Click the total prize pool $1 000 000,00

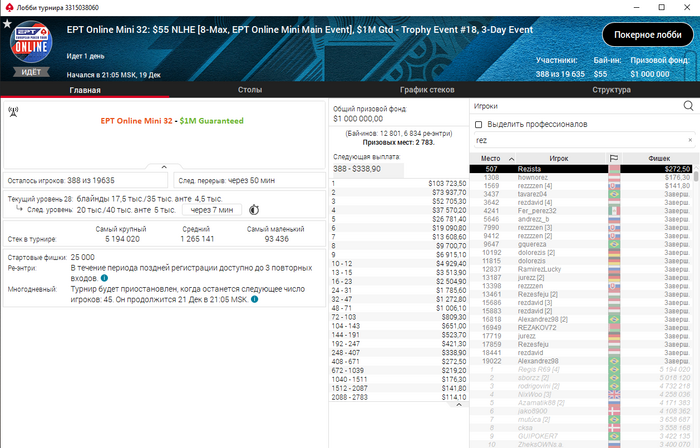[358, 119]
